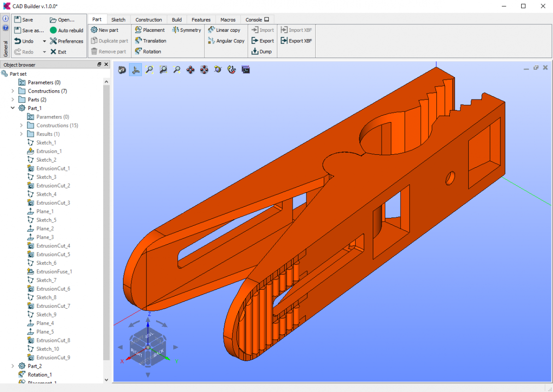
Task: Expand the Constructions (7) folder
Action: tap(12, 91)
